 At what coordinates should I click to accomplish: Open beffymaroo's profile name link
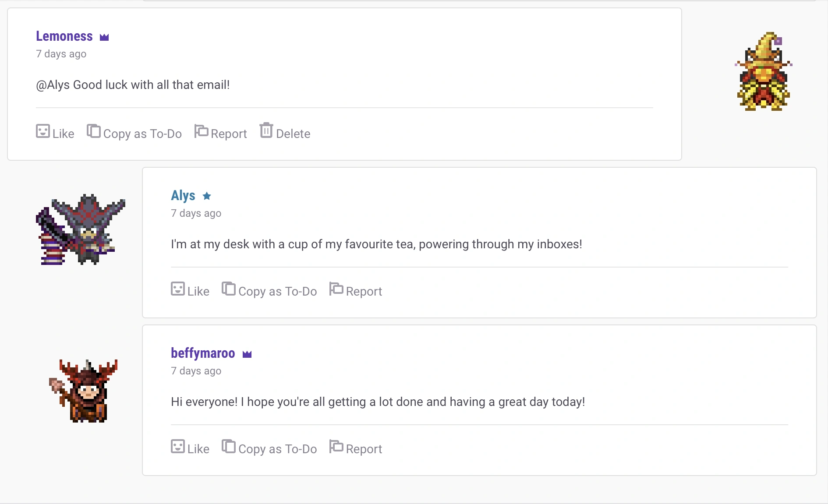point(203,353)
